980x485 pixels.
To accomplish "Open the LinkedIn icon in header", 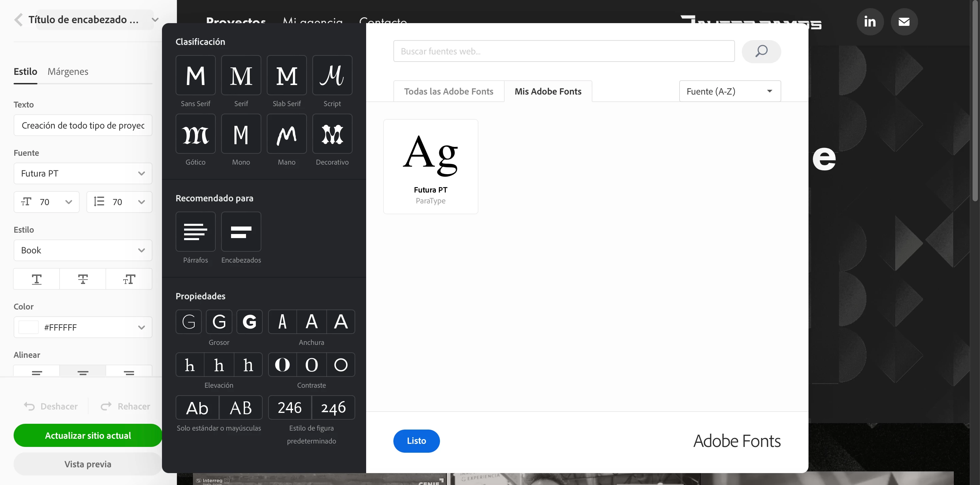I will (870, 22).
